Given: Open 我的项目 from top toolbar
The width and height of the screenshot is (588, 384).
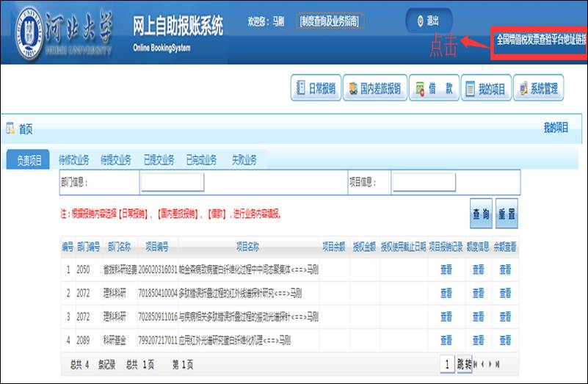Looking at the screenshot, I should tap(484, 89).
